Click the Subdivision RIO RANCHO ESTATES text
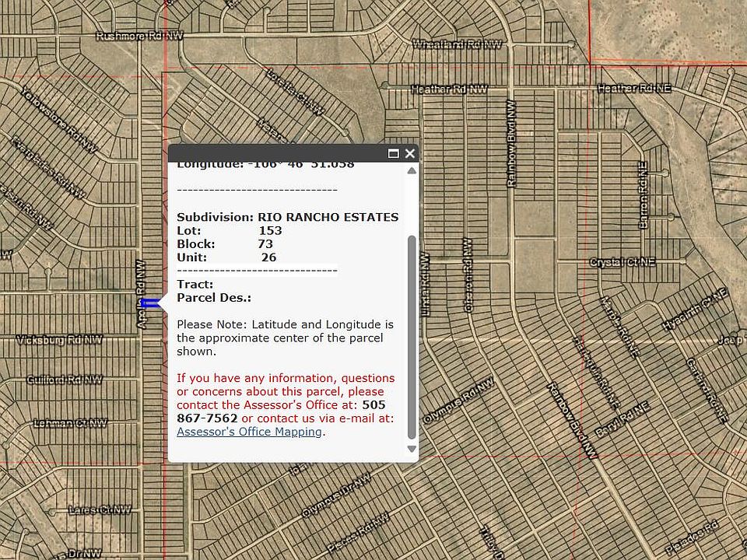Screen dimensions: 747x560 click(x=287, y=217)
